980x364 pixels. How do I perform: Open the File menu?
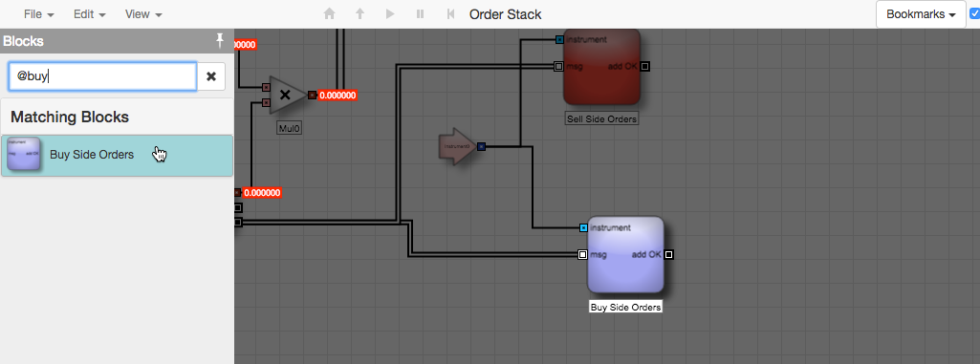tap(39, 13)
